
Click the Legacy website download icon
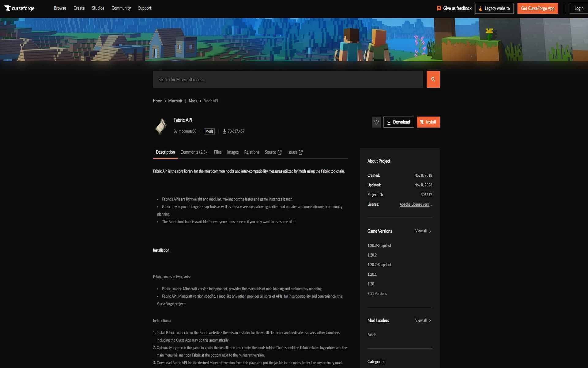tap(480, 9)
